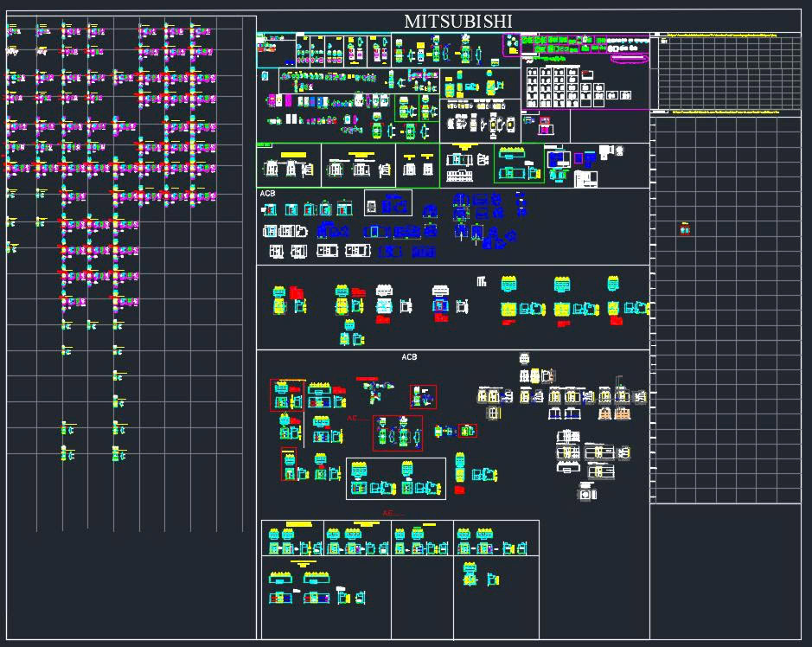Click the empty magenta rounded rectangle at top right
The height and width of the screenshot is (647, 812).
tap(630, 59)
